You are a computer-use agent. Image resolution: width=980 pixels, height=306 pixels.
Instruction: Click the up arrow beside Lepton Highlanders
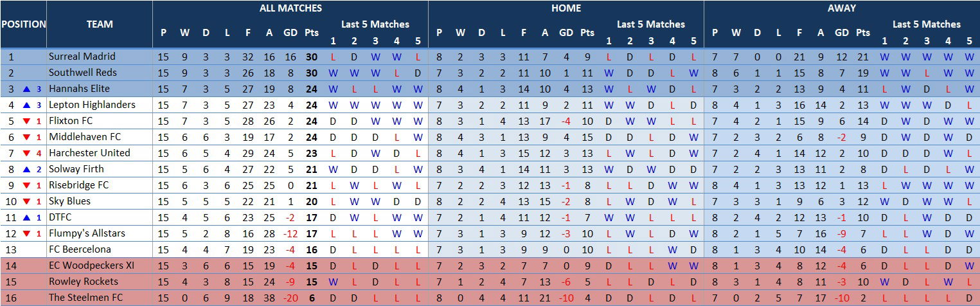[27, 105]
